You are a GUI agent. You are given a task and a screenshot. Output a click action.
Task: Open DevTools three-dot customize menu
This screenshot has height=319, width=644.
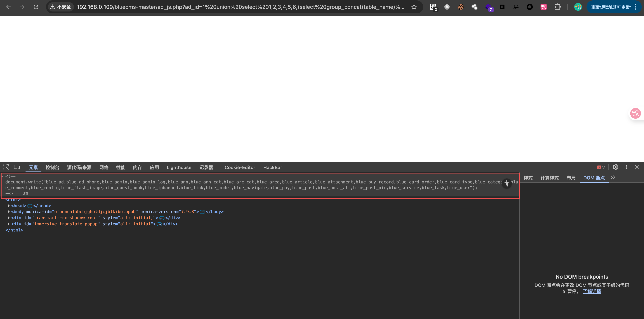[x=626, y=167]
